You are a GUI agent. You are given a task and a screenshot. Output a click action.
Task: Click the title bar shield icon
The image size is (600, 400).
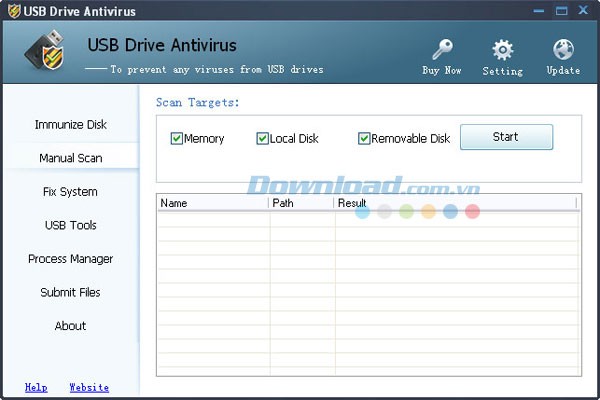pos(14,11)
